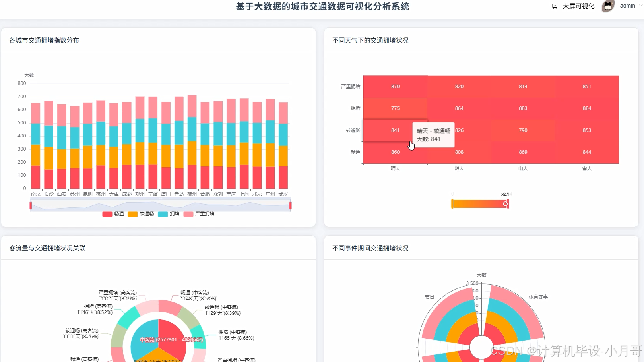Open the admin account dropdown
This screenshot has height=362, width=644.
(631, 6)
